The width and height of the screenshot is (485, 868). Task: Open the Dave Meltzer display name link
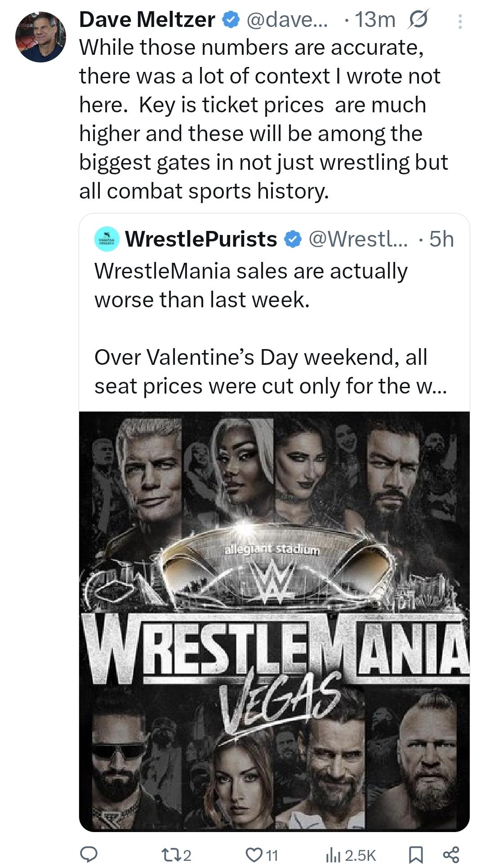click(x=147, y=20)
